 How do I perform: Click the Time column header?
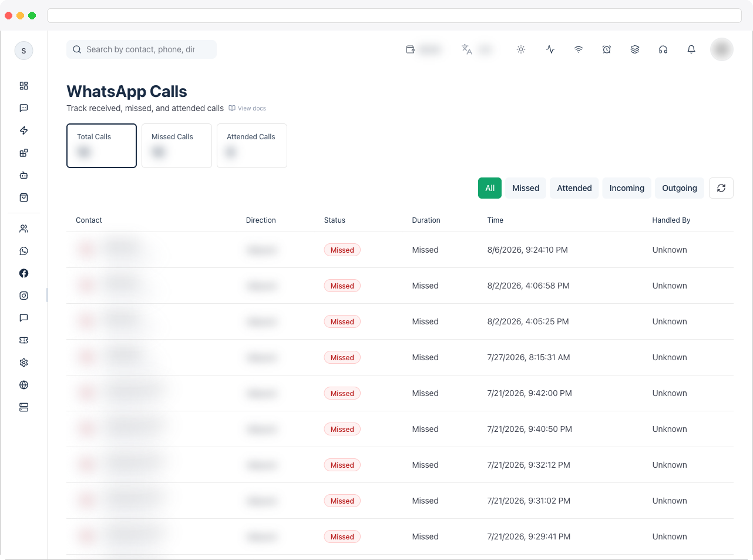(x=495, y=220)
